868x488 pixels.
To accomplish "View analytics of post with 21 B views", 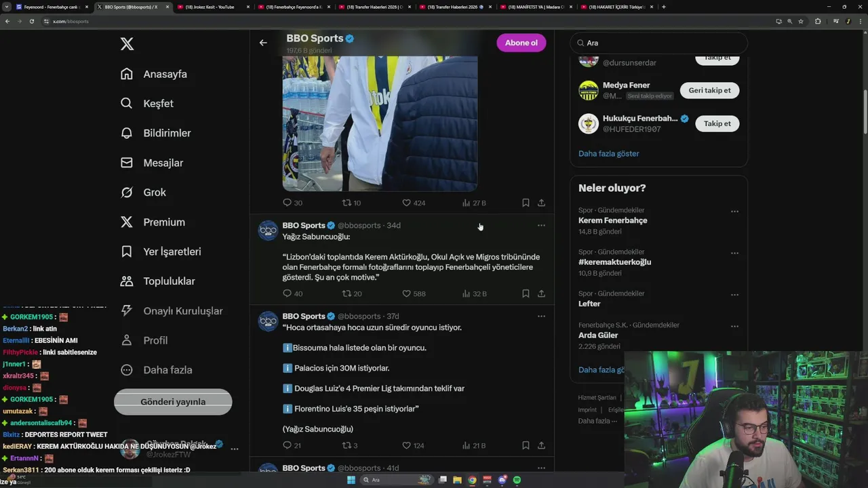I will (x=474, y=445).
